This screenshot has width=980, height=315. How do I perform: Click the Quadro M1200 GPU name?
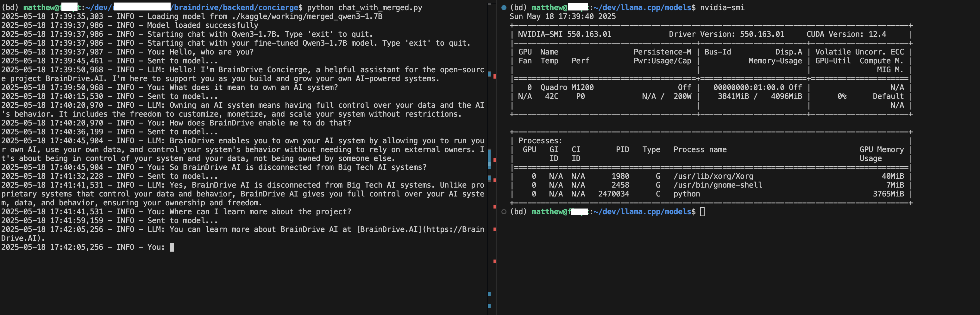point(567,87)
